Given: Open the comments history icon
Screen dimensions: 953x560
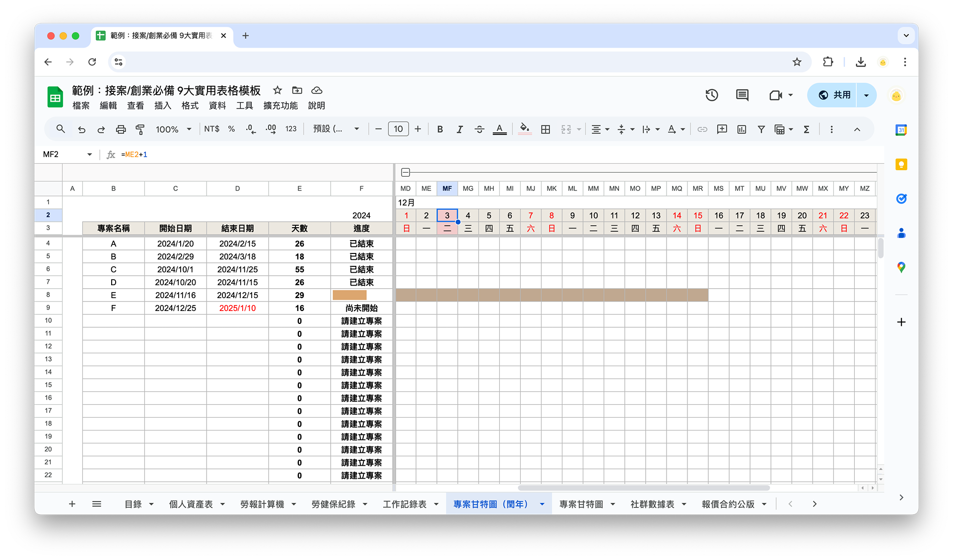Looking at the screenshot, I should [x=742, y=95].
